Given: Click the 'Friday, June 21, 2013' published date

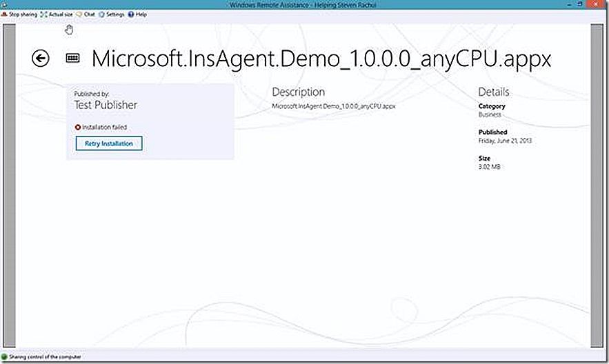Looking at the screenshot, I should coord(505,141).
